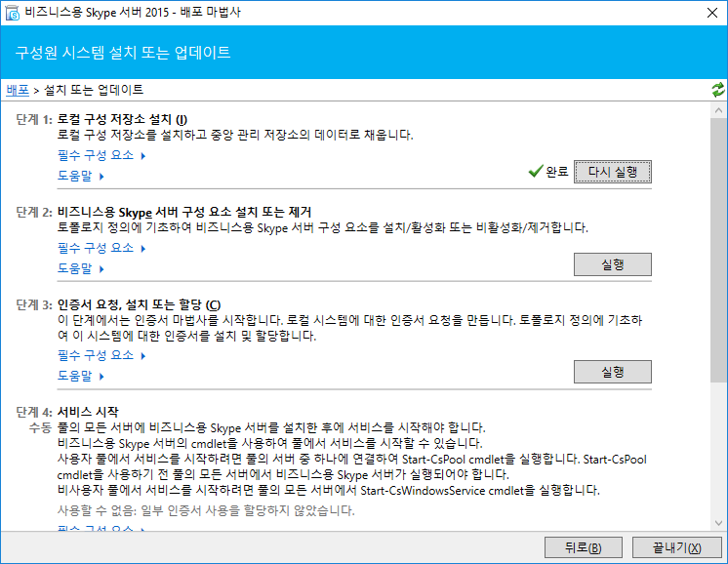Select step 1 heading 로컬 구성 저장소 설치
This screenshot has height=564, width=728.
pyautogui.click(x=122, y=120)
